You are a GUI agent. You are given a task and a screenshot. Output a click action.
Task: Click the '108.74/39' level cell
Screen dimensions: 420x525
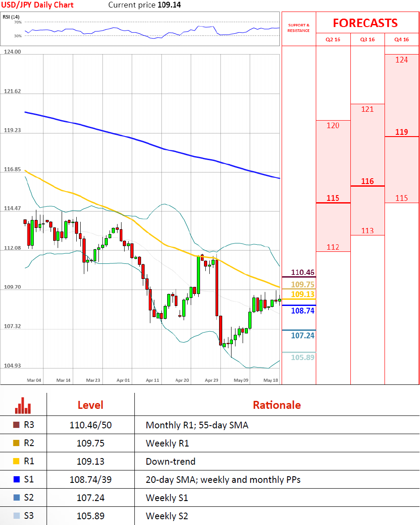tap(90, 479)
